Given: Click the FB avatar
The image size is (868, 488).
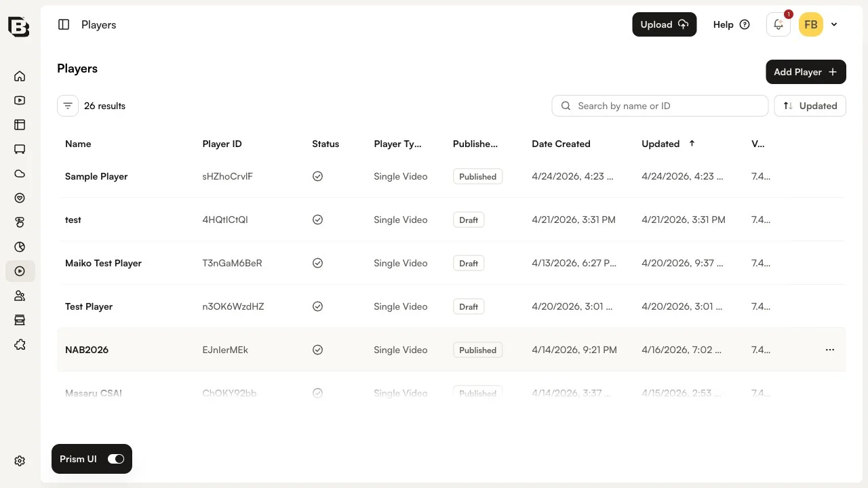Looking at the screenshot, I should [x=811, y=24].
